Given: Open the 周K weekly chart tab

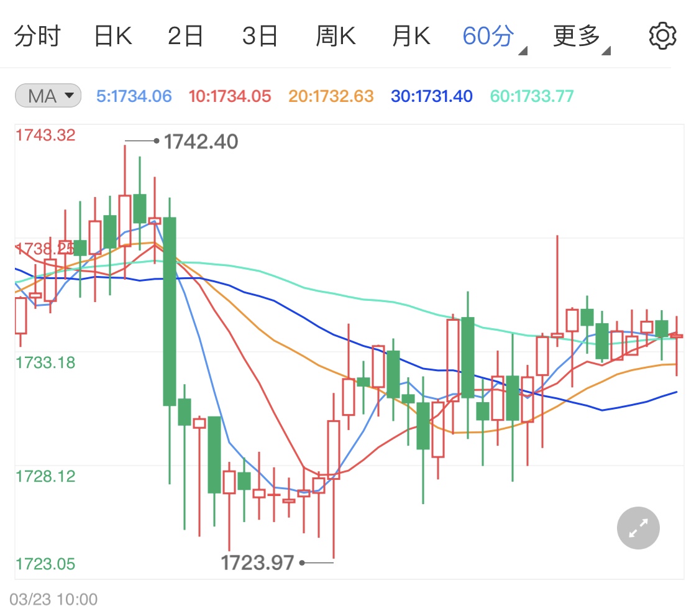Looking at the screenshot, I should tap(336, 36).
